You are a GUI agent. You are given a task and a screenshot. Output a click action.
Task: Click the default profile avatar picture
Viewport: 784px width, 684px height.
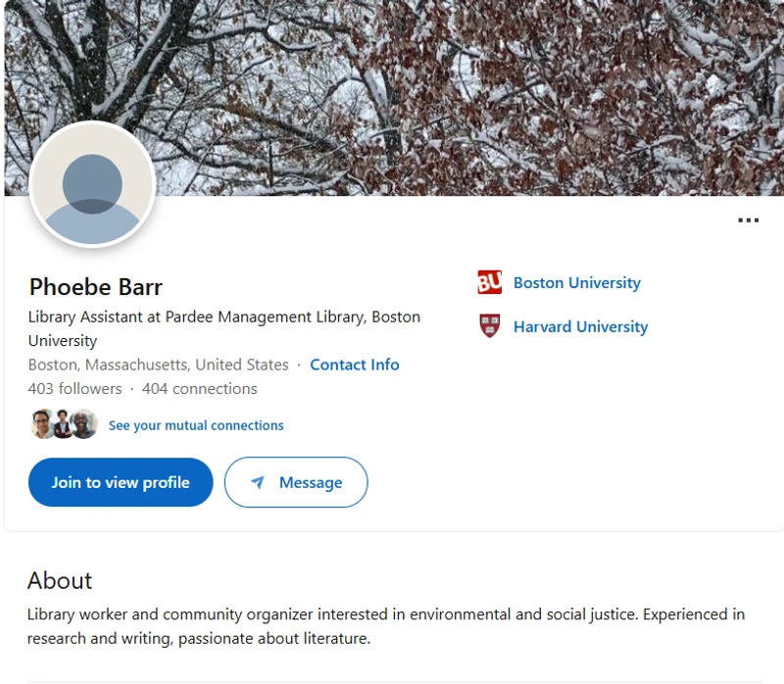93,184
